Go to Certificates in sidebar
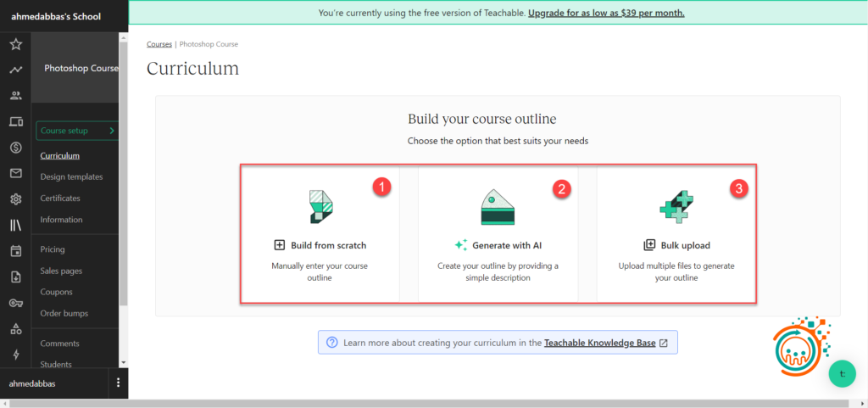The height and width of the screenshot is (408, 868). click(60, 198)
